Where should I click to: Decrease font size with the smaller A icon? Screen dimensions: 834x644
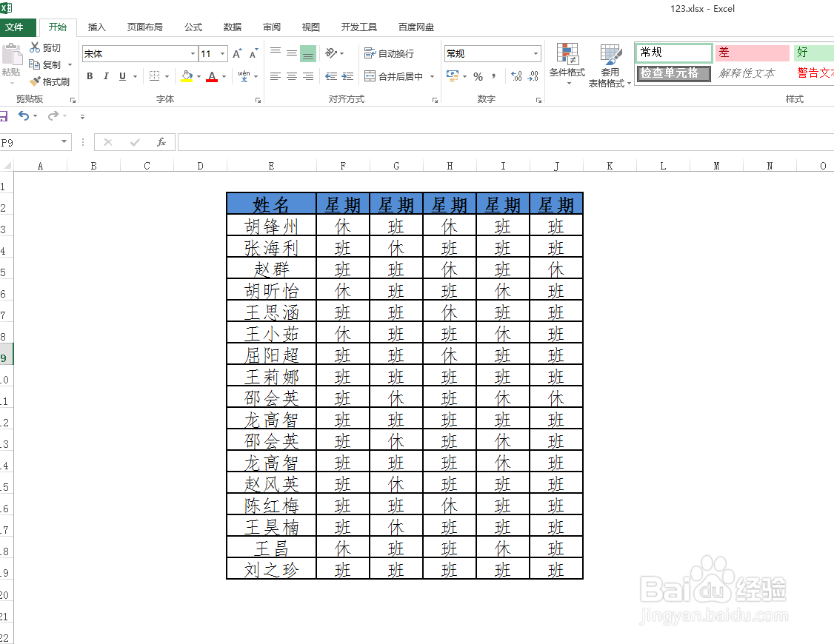tap(254, 53)
